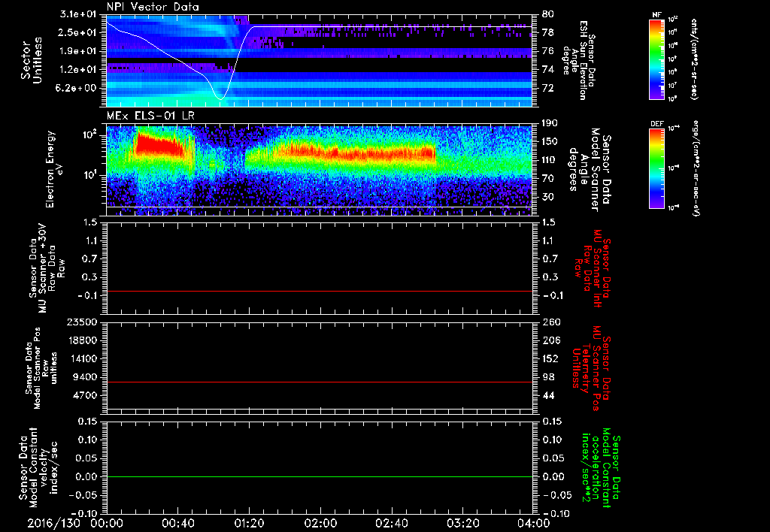Click the DEF color scale bar
Screen dimensions: 770x532
657,168
